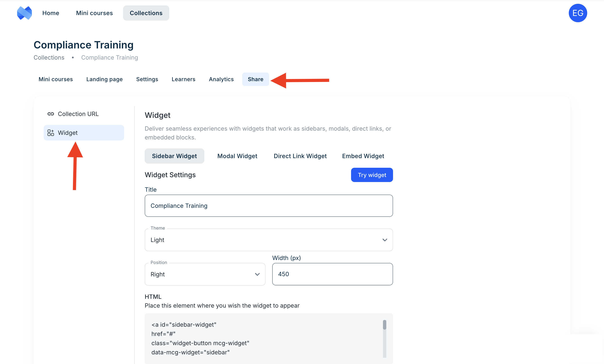Click the Theme dropdown chevron arrow

tap(385, 240)
